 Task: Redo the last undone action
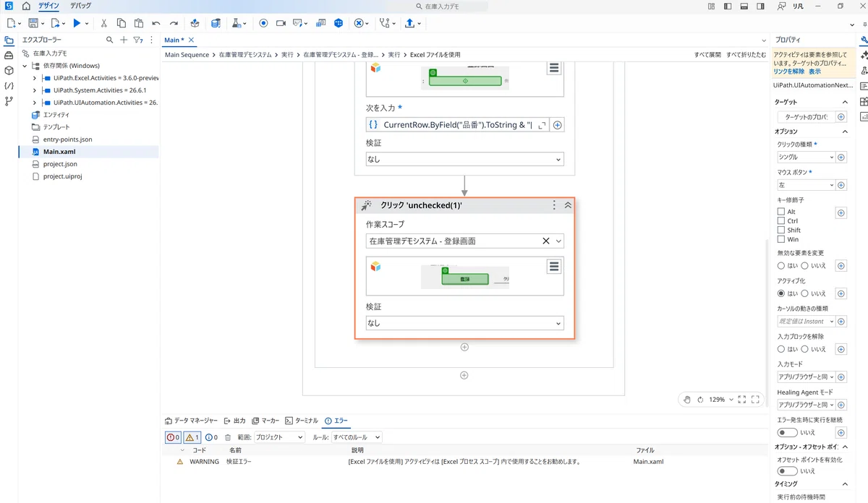(174, 23)
